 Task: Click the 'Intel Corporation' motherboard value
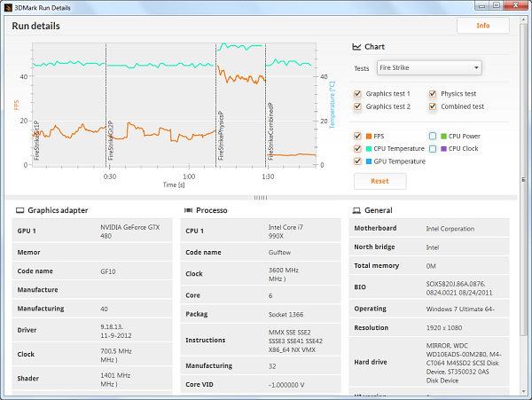click(450, 229)
